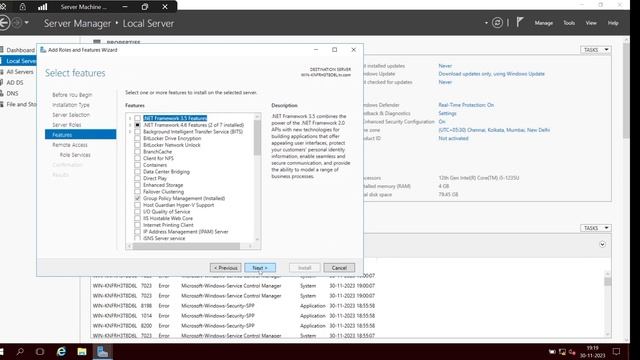
Task: Open Task View on the taskbar
Action: point(40,351)
